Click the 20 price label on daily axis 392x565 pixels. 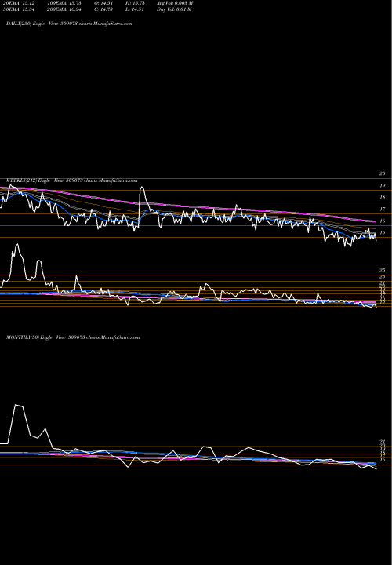(x=383, y=173)
